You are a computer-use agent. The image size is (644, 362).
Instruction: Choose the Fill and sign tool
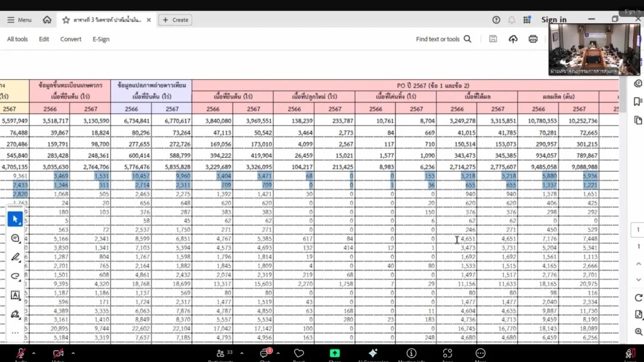[15, 314]
